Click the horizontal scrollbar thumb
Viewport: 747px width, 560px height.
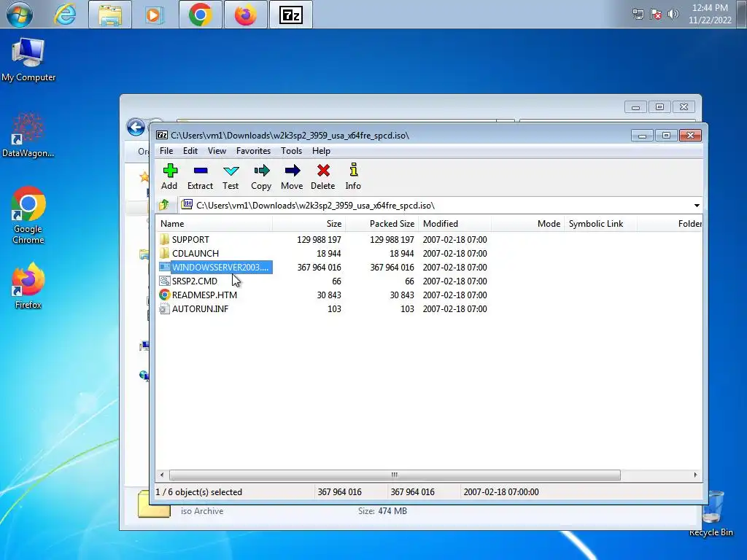(395, 475)
